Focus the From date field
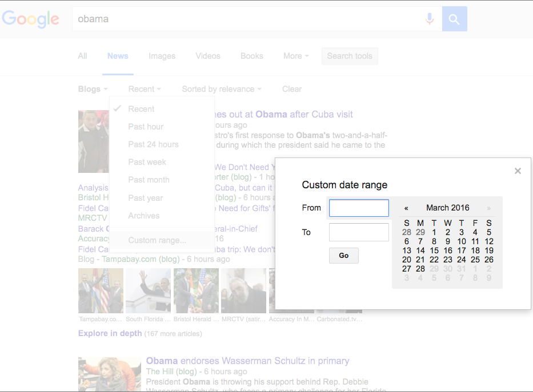 click(359, 208)
